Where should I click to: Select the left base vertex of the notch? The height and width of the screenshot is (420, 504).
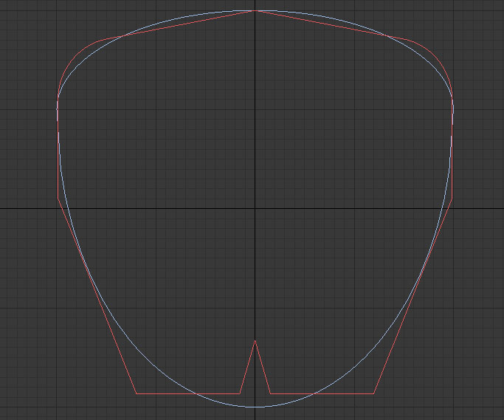[240, 393]
